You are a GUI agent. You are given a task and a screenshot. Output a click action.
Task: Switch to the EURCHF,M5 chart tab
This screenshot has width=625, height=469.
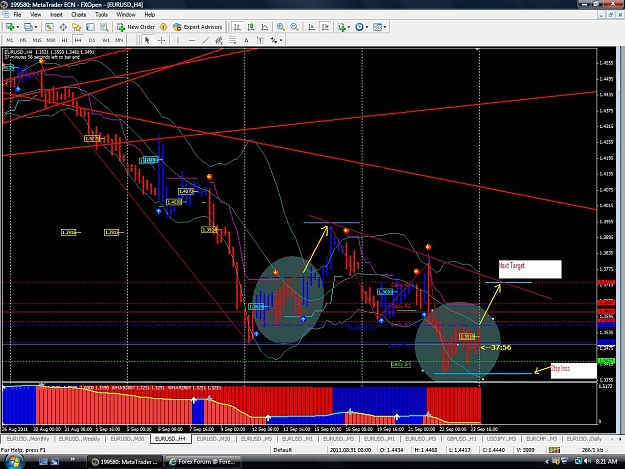point(542,439)
